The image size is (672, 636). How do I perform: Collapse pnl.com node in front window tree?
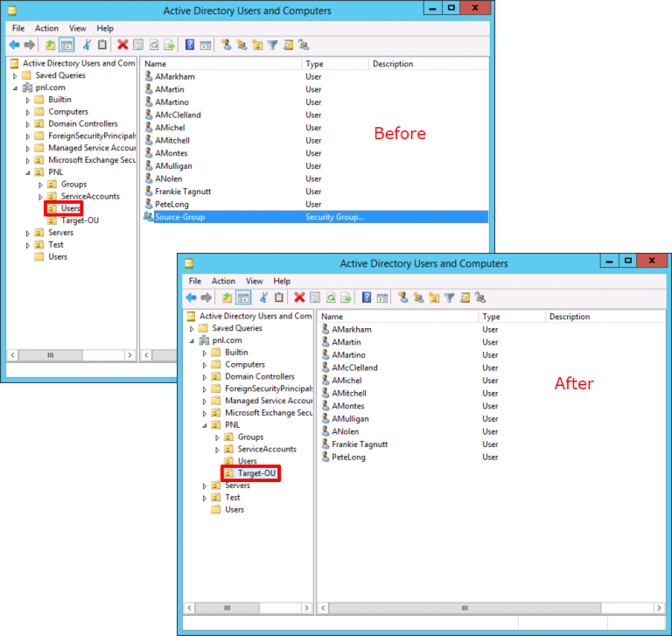(x=192, y=340)
